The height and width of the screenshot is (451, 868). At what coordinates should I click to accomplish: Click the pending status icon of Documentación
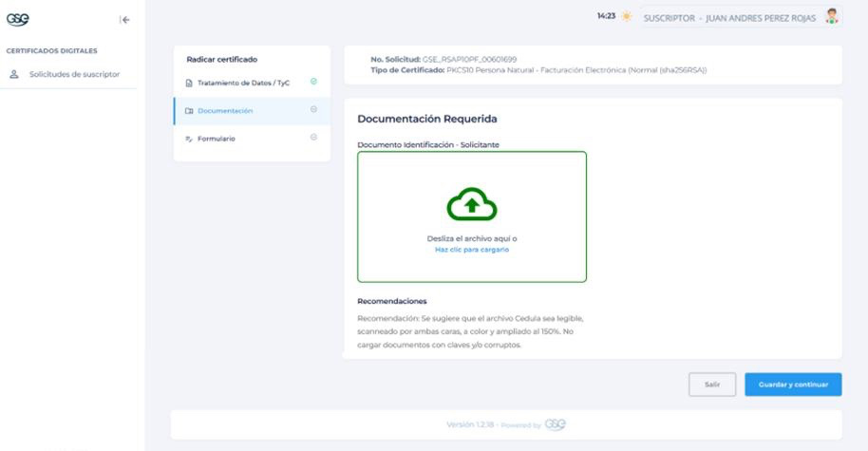tap(313, 109)
